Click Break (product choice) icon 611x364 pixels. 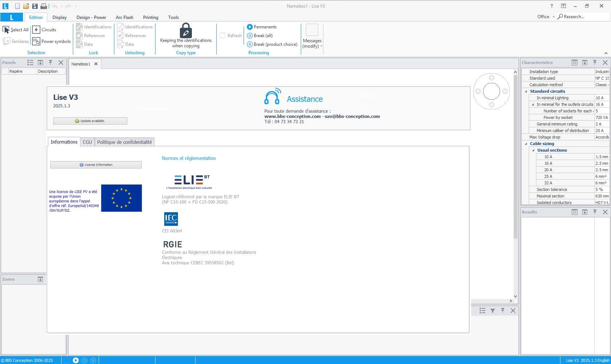(x=250, y=44)
